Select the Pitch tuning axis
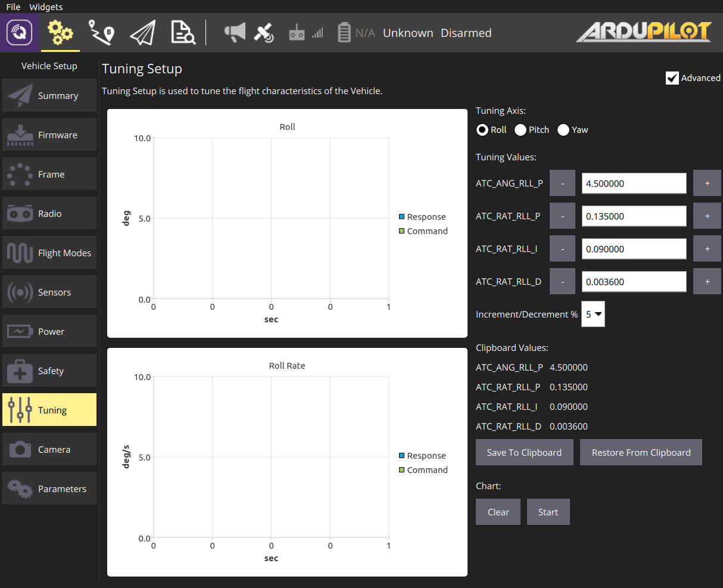723x588 pixels. tap(521, 130)
